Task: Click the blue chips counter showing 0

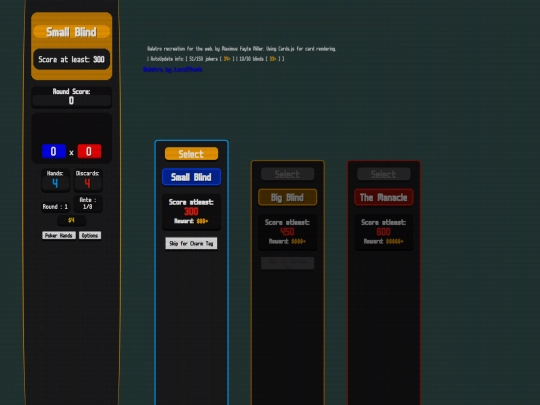Action: pyautogui.click(x=54, y=152)
